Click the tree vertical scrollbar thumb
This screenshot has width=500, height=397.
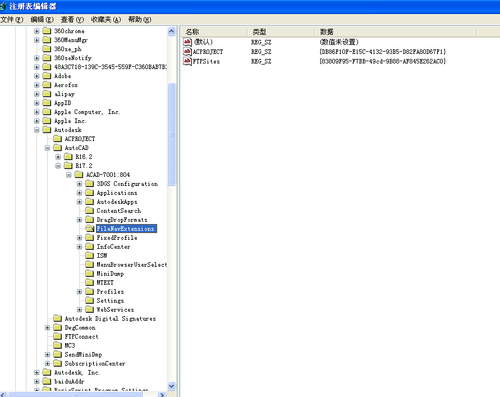(x=172, y=134)
